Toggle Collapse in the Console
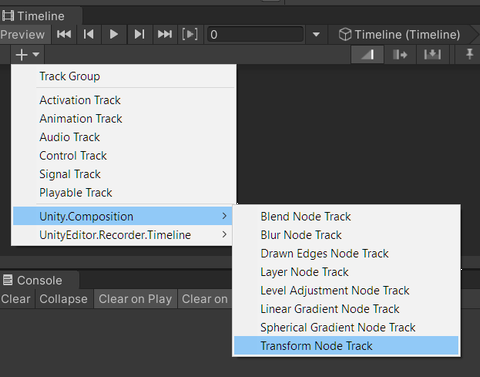The height and width of the screenshot is (377, 480). pos(63,299)
